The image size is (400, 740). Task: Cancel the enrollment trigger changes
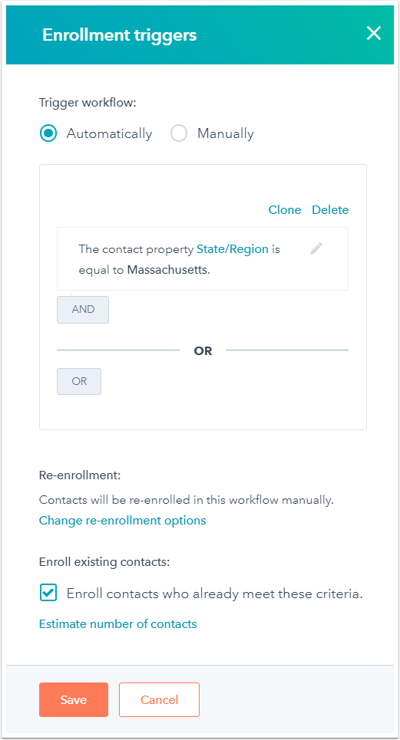[x=159, y=699]
